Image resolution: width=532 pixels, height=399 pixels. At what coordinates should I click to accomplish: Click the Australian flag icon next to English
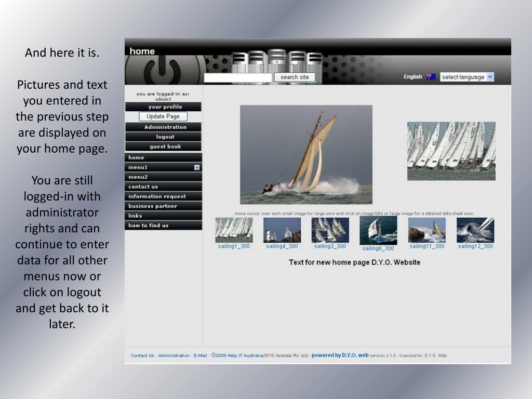click(431, 77)
